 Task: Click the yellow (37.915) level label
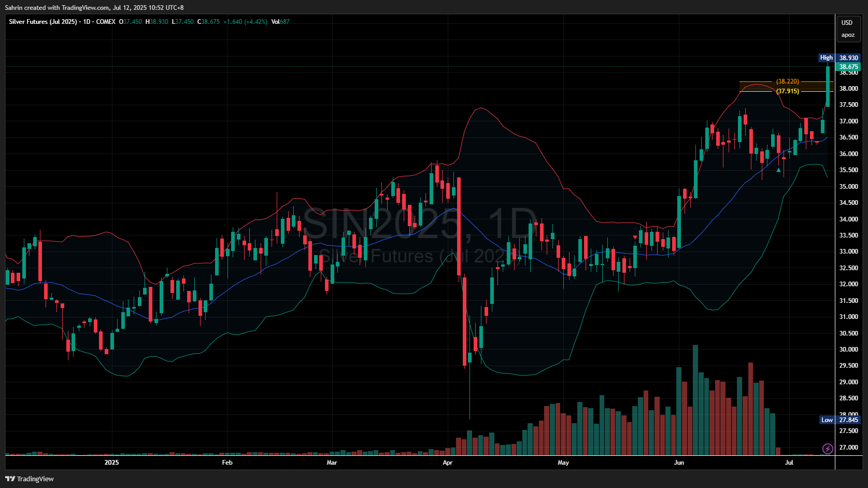click(788, 91)
